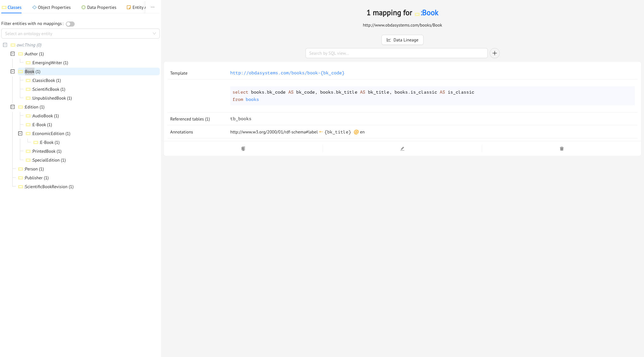Collapse the EconomicEdition tree node
644x357 pixels.
click(20, 134)
